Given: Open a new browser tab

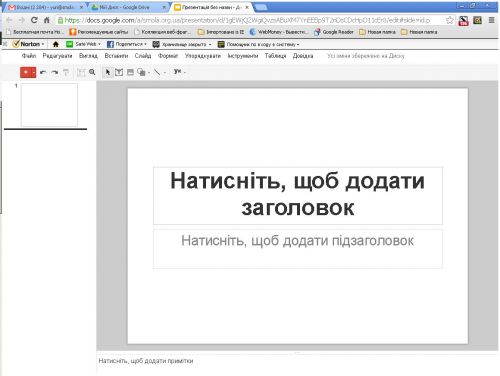Looking at the screenshot, I should [261, 7].
